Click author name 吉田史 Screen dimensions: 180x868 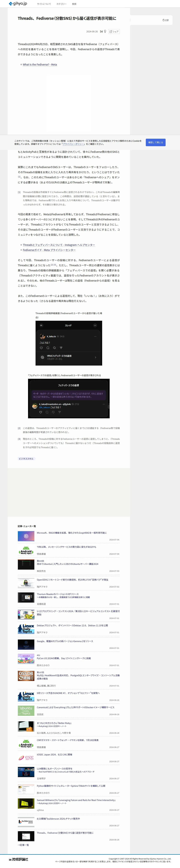tap(40, 714)
